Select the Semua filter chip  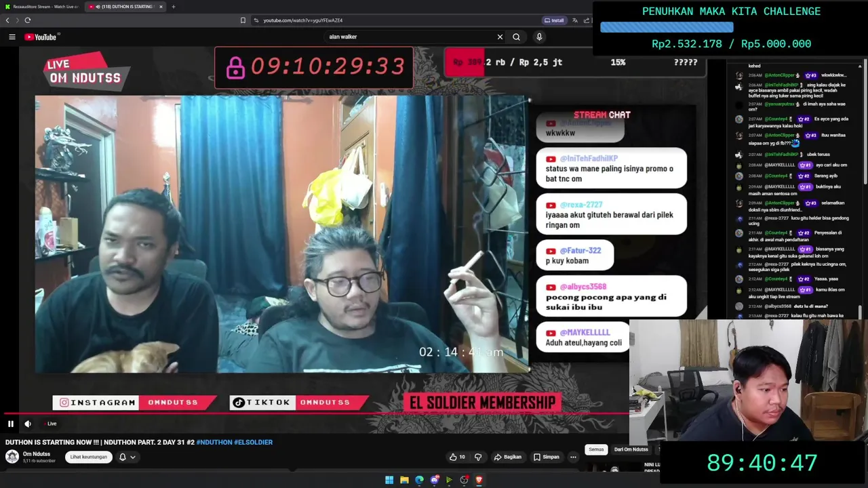pyautogui.click(x=596, y=449)
